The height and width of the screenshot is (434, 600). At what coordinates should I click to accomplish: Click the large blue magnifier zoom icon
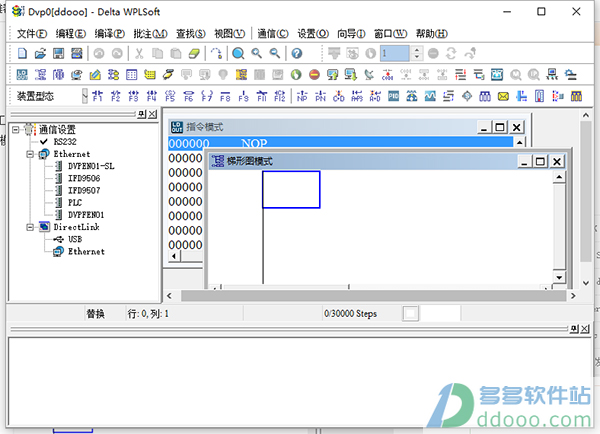238,53
